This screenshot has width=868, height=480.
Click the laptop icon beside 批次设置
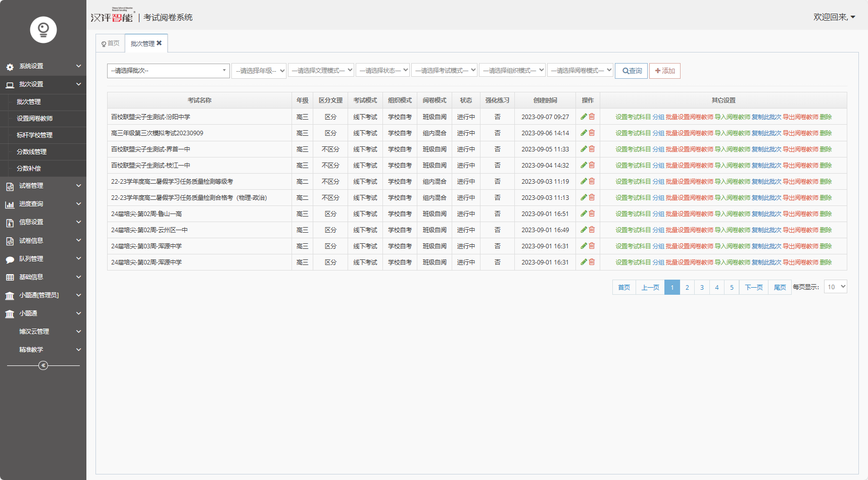[x=10, y=85]
